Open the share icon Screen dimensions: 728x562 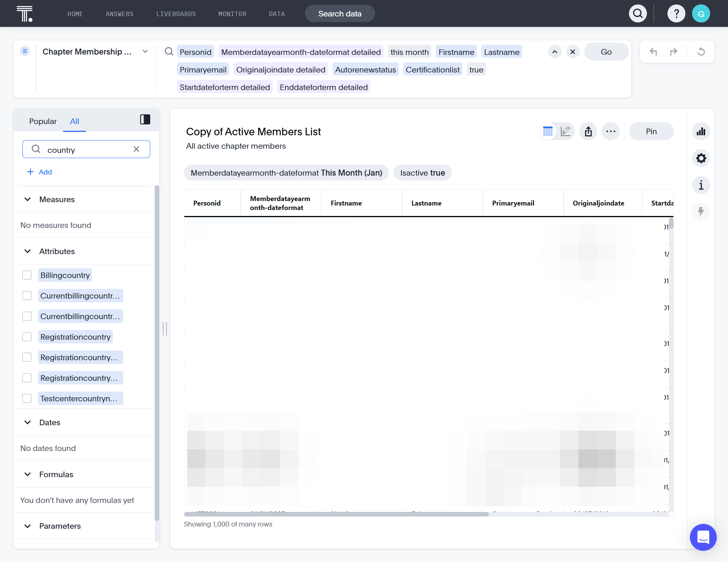[588, 131]
